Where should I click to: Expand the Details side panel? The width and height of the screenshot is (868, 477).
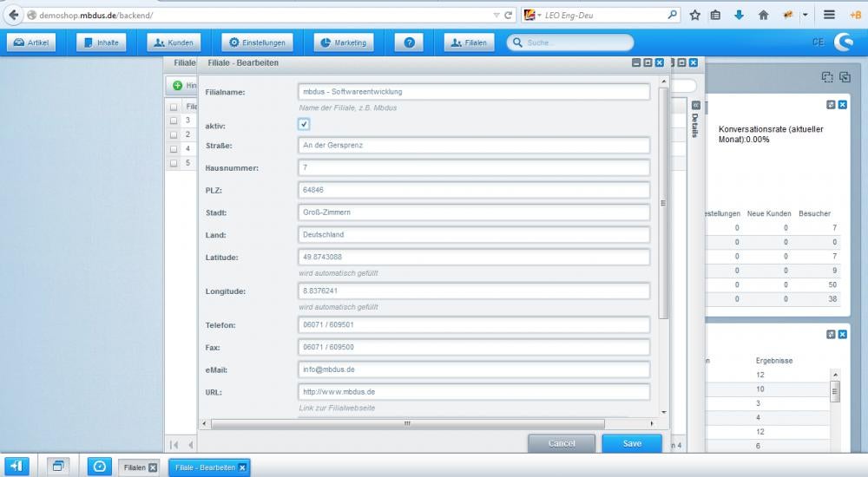coord(694,105)
